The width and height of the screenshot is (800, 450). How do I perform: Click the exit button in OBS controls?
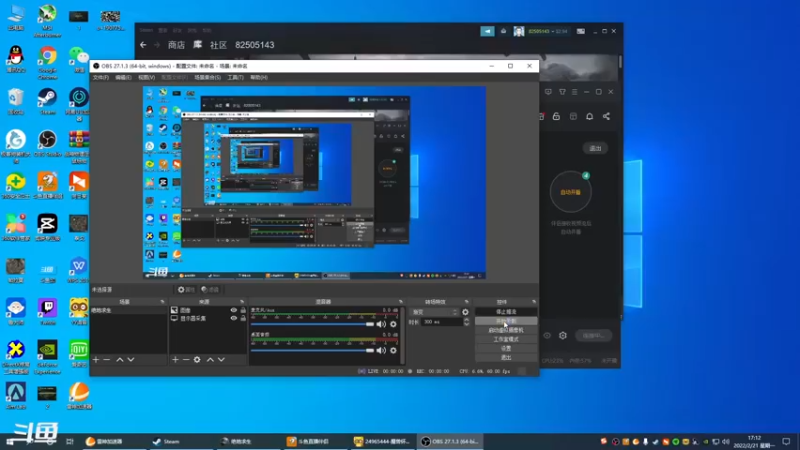506,358
